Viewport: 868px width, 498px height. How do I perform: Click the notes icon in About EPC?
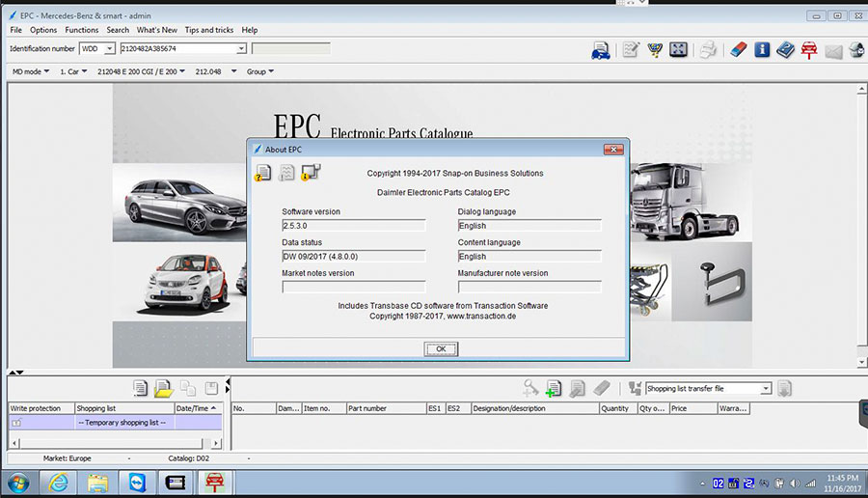[286, 173]
